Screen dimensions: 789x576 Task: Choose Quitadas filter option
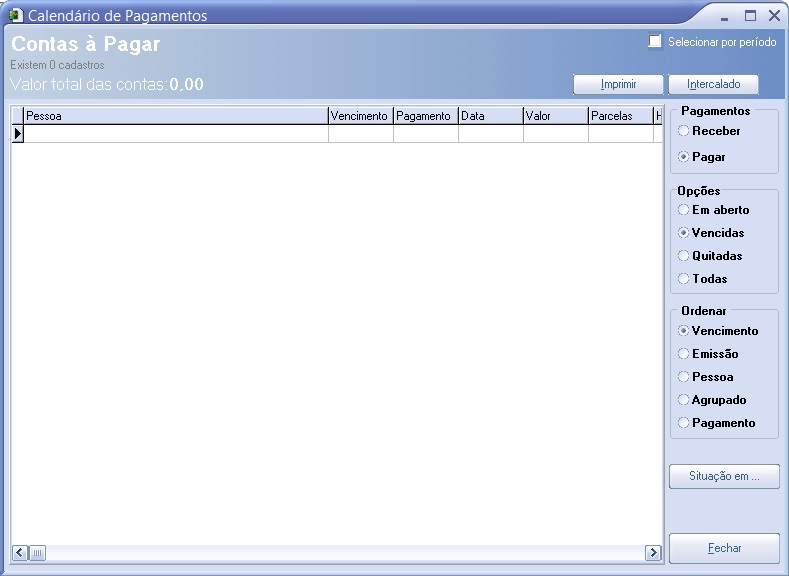pos(684,256)
